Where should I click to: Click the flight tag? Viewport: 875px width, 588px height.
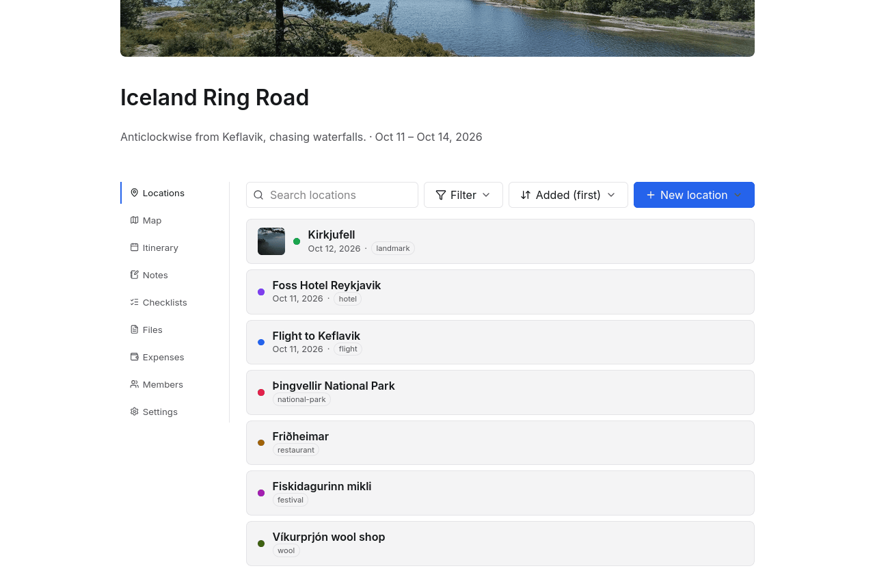click(348, 349)
